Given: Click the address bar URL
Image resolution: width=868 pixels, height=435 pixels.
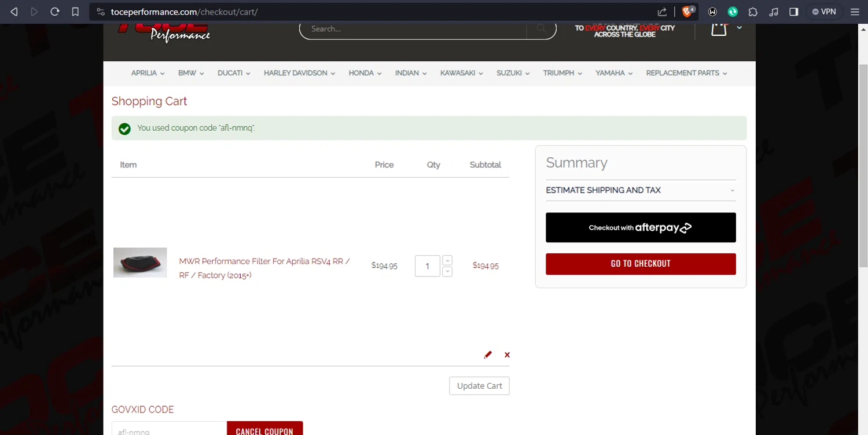Looking at the screenshot, I should click(184, 12).
